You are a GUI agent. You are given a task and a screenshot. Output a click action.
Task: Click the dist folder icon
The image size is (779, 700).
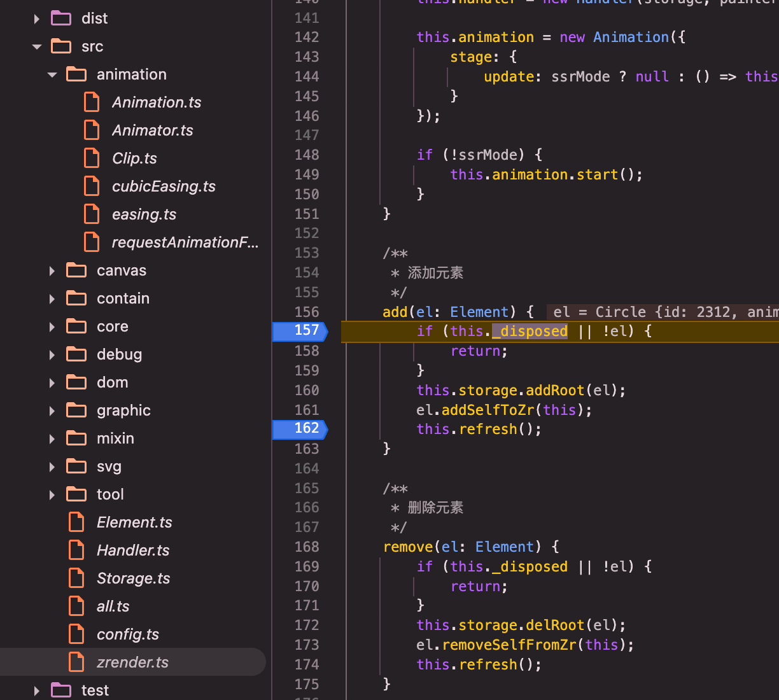(61, 18)
